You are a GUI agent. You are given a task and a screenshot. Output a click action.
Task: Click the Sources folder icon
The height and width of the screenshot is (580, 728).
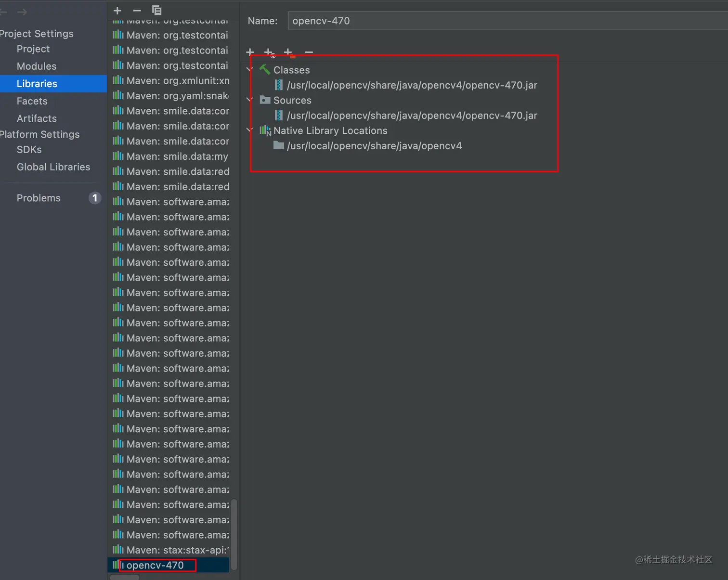click(x=265, y=100)
